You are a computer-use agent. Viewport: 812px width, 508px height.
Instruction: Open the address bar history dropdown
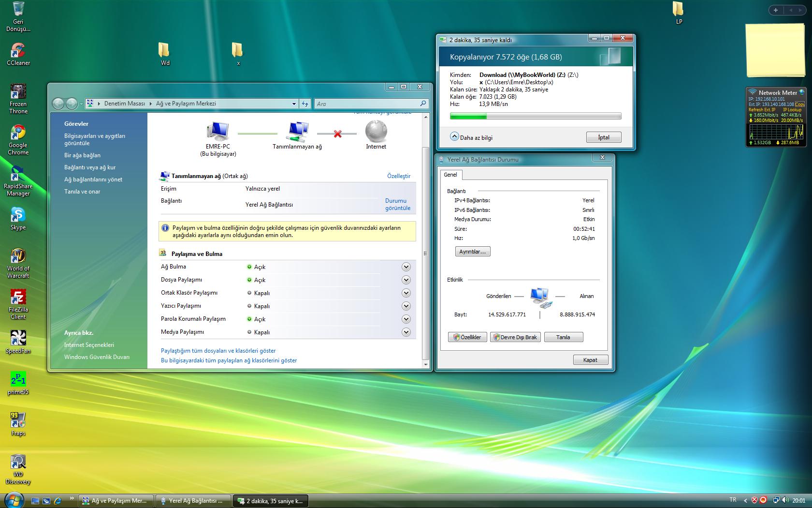pyautogui.click(x=294, y=104)
